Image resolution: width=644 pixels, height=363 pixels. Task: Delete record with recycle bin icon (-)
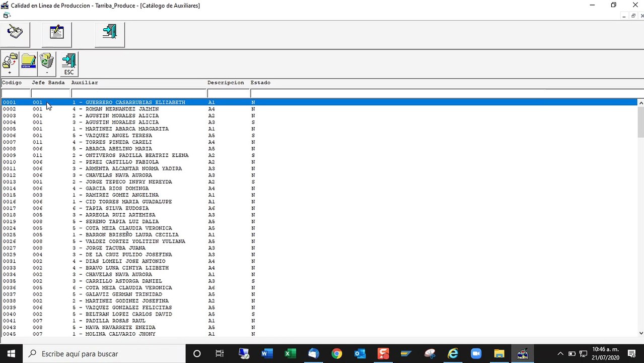47,64
